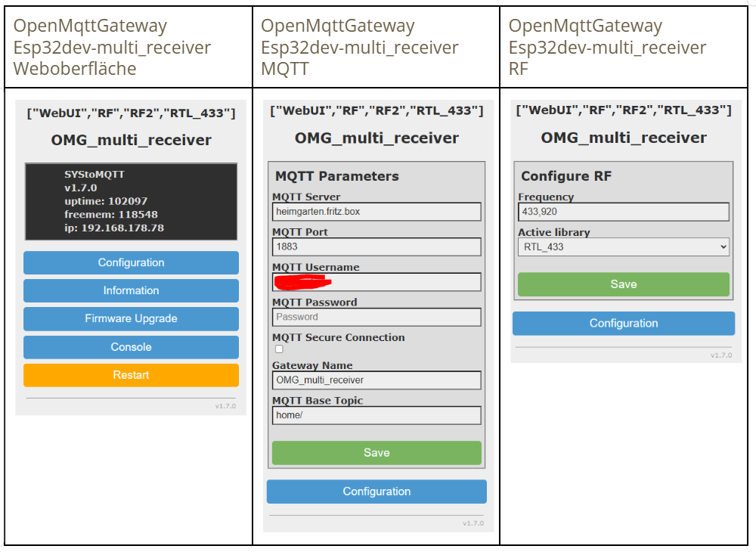Click the Frequency input field
The image size is (756, 552).
624,212
